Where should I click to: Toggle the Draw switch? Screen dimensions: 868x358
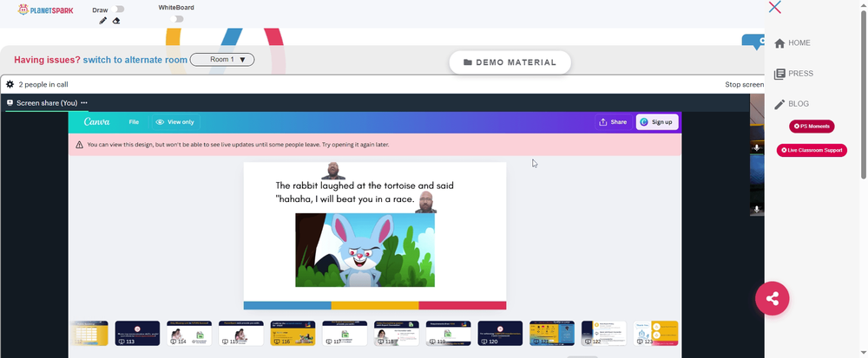(x=117, y=10)
